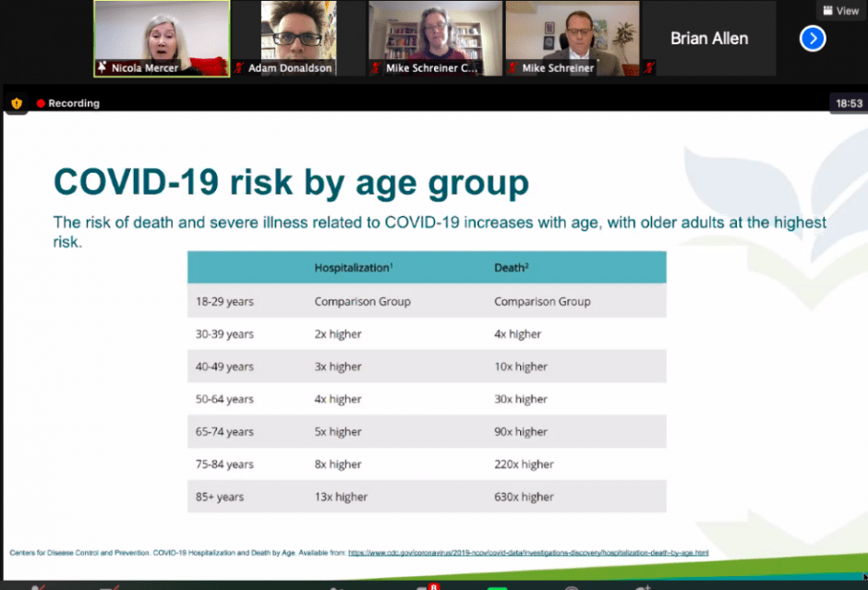Click the Hospitalization column header

(354, 268)
